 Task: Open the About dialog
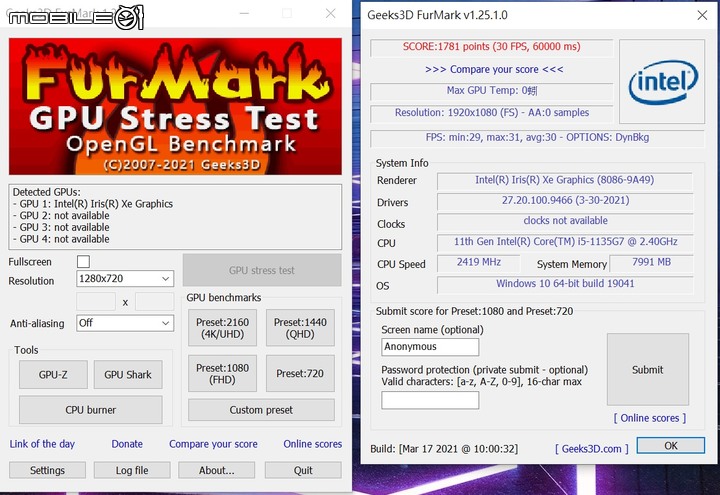click(216, 470)
